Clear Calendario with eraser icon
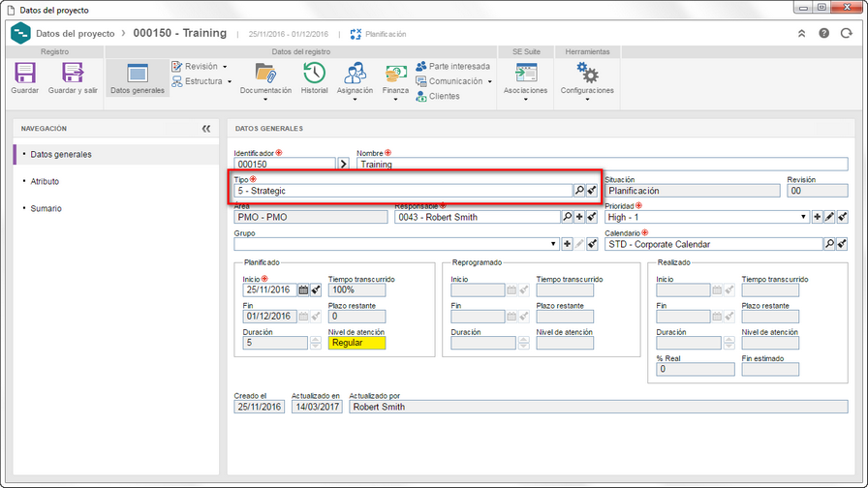This screenshot has width=868, height=488. (842, 244)
